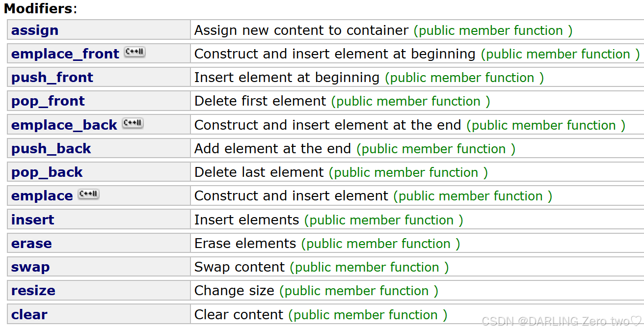Click the C++11 badge next to emplace_back
The image size is (644, 332).
pos(133,124)
